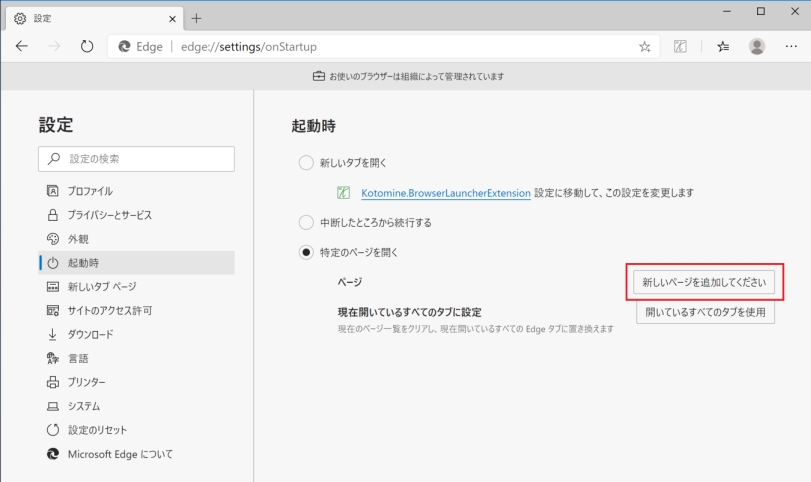Viewport: 811px width, 482px height.
Task: Click the 設定の検索 search field
Action: click(x=137, y=158)
